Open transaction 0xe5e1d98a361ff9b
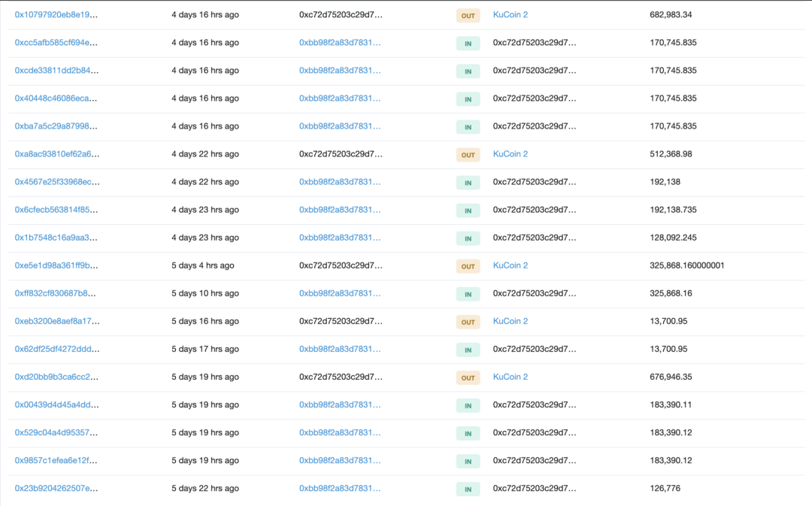The height and width of the screenshot is (506, 812). [56, 265]
